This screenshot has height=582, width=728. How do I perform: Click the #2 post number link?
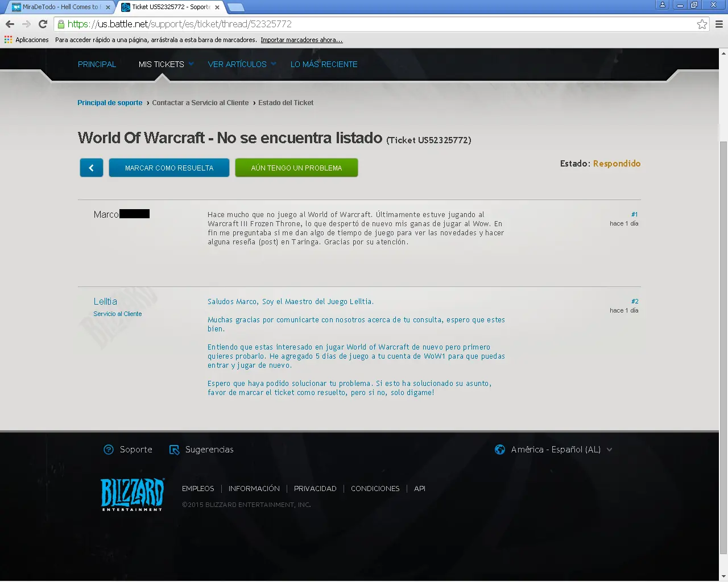[x=635, y=302]
